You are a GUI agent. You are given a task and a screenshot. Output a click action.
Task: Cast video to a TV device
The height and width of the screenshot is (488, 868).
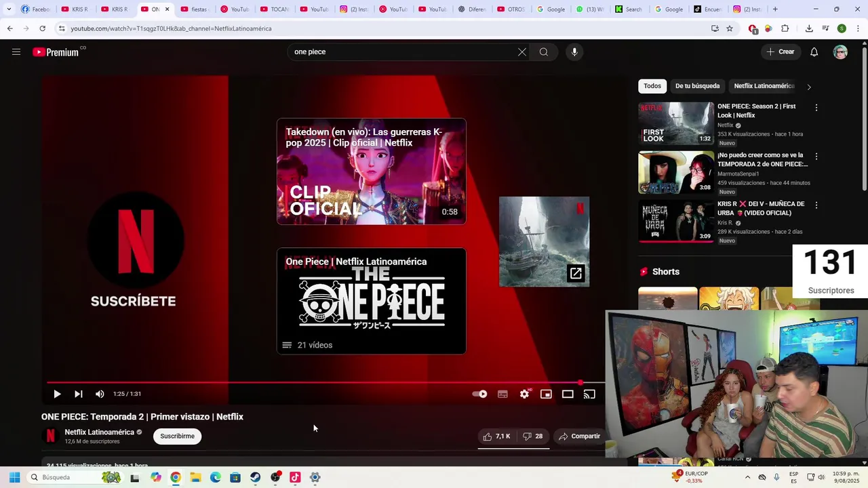coord(589,394)
